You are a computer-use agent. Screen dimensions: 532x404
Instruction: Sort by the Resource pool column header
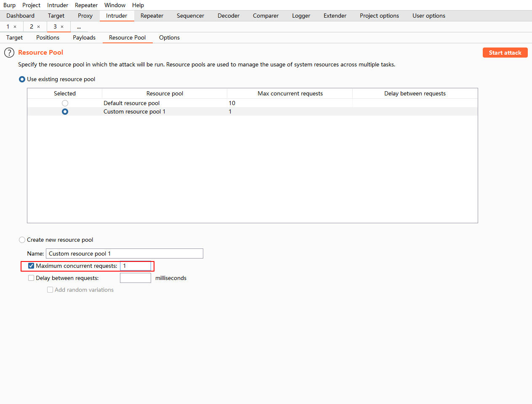[x=165, y=93]
